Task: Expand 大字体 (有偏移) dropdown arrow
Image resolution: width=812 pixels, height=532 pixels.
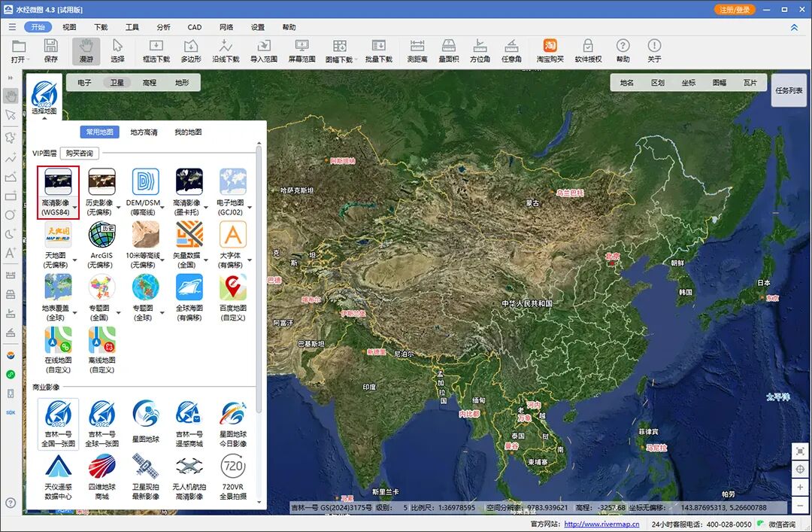Action: point(250,260)
